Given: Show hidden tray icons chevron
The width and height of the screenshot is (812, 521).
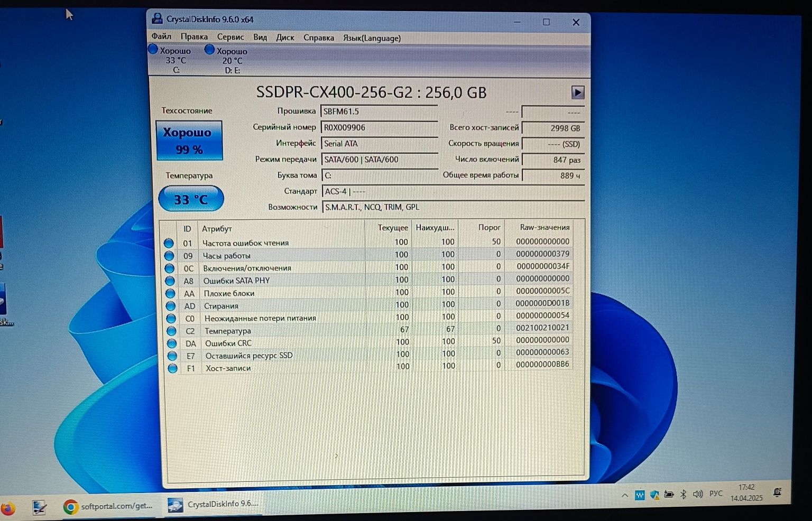Looking at the screenshot, I should click(625, 496).
